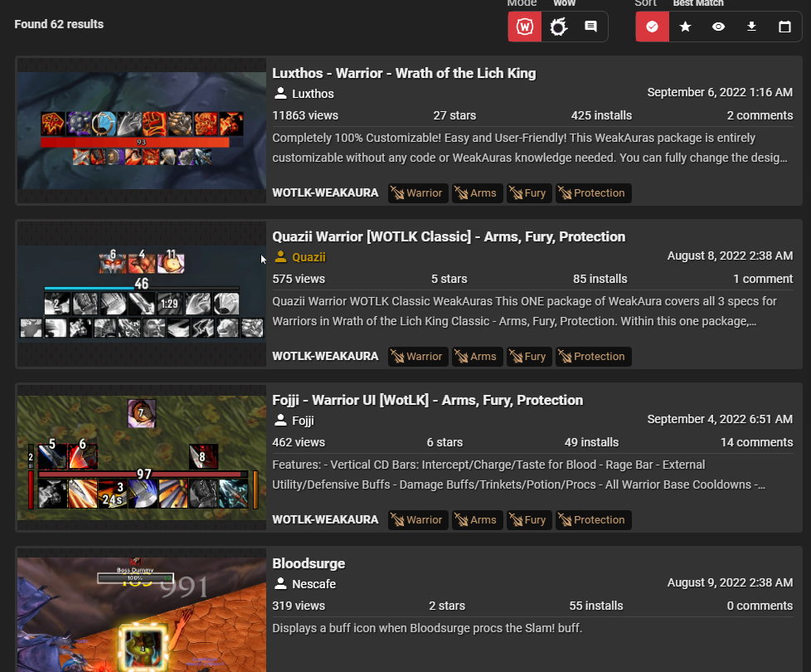811x672 pixels.
Task: Click WOTLK-WEAKAURA label on Luxthos result
Action: [325, 193]
